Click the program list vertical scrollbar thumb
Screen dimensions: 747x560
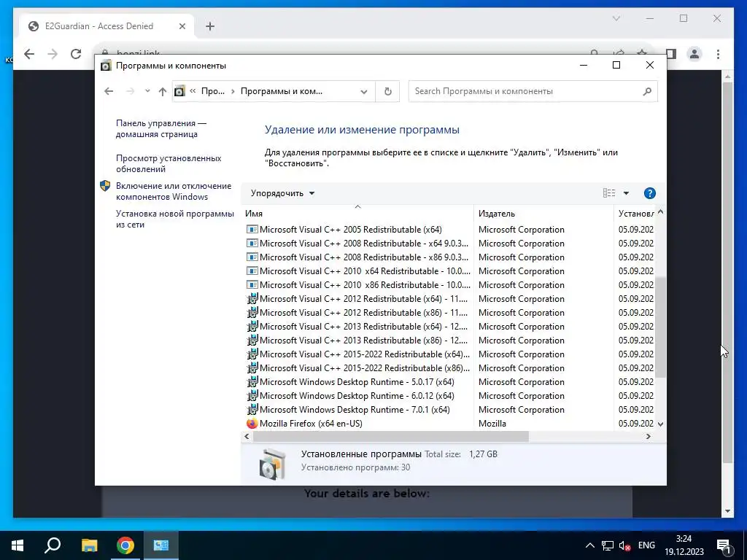(x=660, y=327)
